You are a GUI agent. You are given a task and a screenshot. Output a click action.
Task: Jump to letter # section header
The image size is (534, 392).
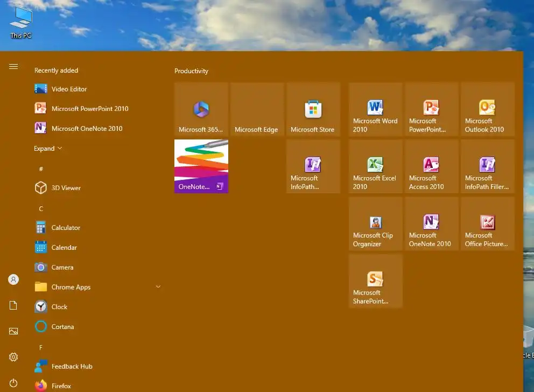(x=41, y=169)
